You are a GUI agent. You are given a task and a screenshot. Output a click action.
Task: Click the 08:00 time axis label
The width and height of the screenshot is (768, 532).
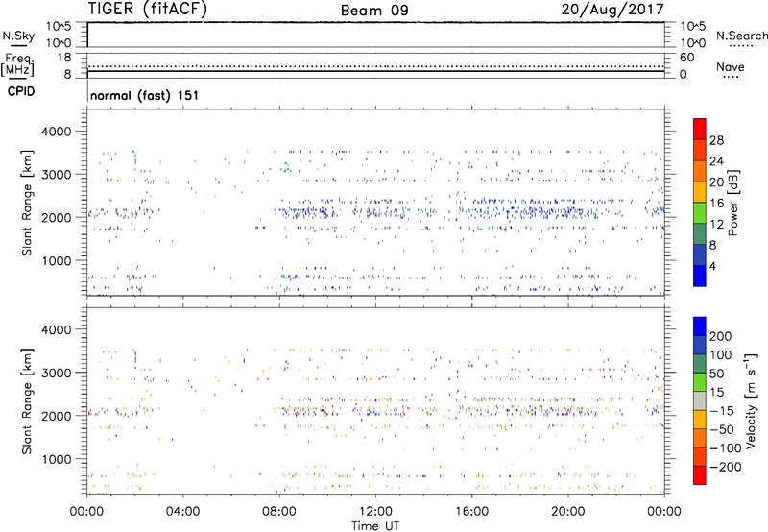(x=279, y=512)
